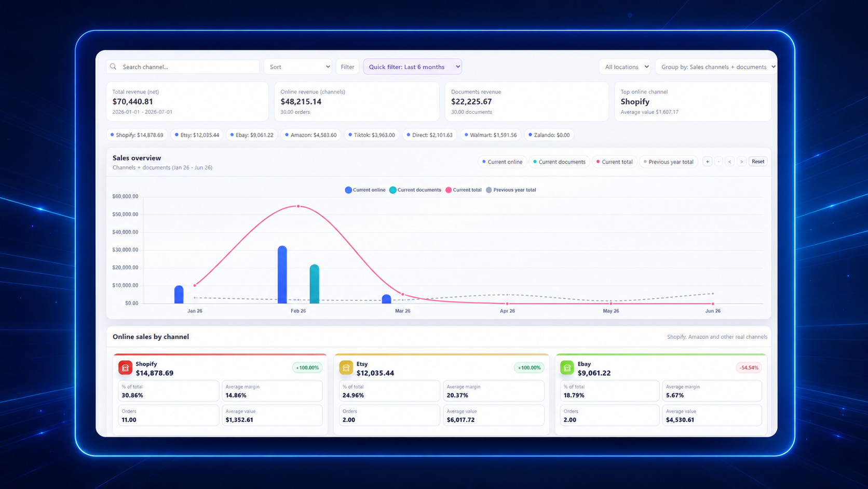The image size is (868, 489).
Task: Select the Shopify $14,878.69 chip
Action: pyautogui.click(x=137, y=135)
